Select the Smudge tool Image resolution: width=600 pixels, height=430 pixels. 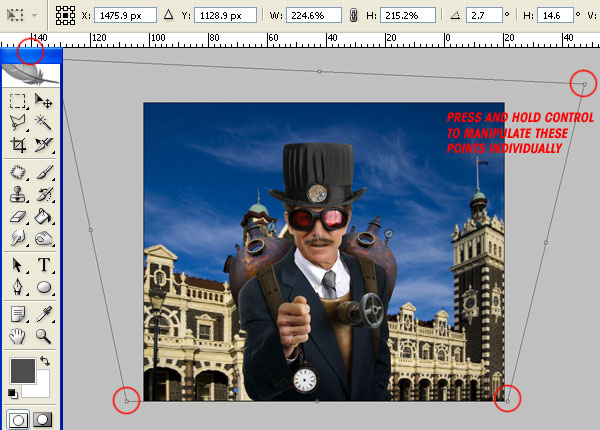[x=18, y=238]
